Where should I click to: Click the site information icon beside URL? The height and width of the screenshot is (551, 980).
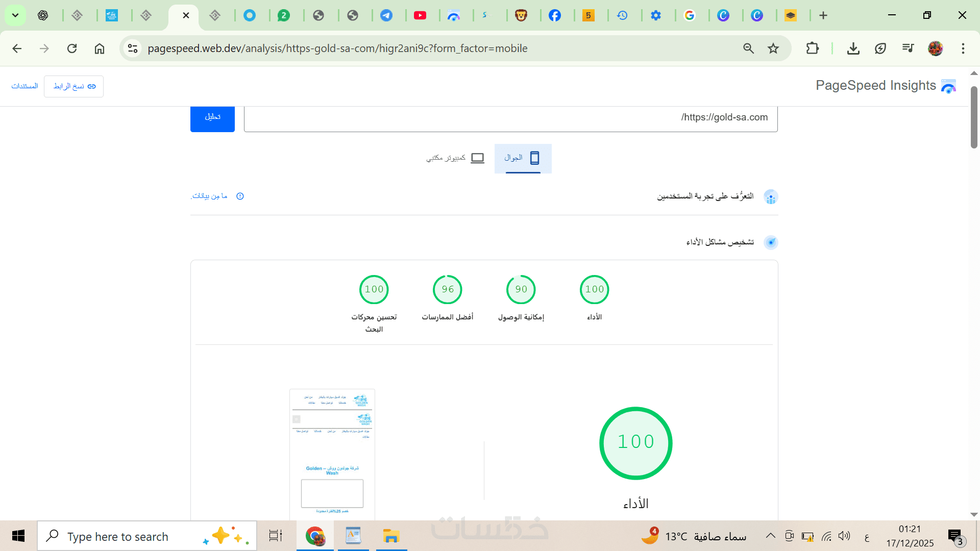[x=133, y=48]
